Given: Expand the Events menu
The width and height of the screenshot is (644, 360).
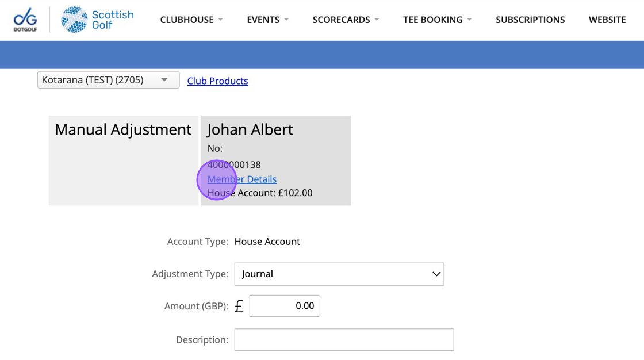Looking at the screenshot, I should (267, 20).
